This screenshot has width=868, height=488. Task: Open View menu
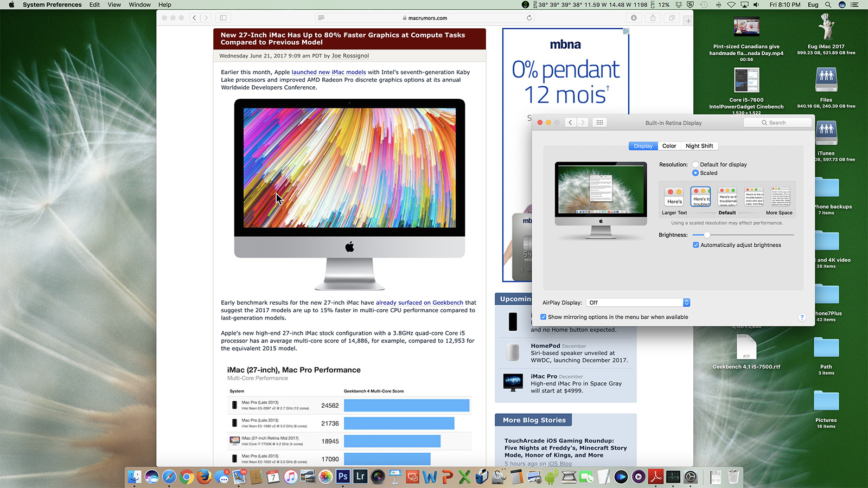pos(114,4)
